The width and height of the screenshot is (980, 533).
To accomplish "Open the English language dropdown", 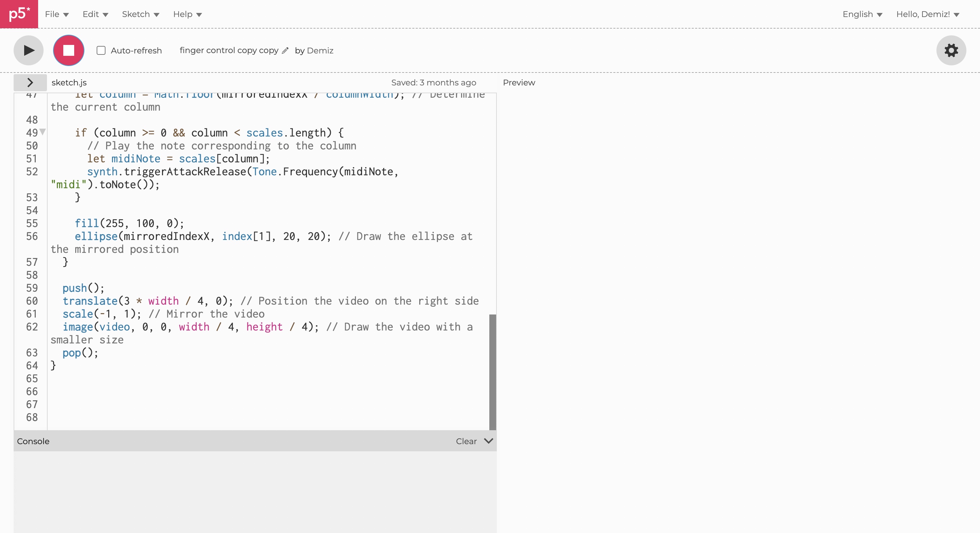I will (862, 14).
